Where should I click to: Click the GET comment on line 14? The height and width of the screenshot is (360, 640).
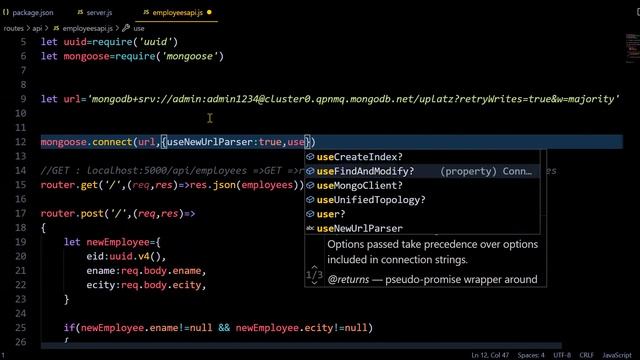tap(172, 170)
